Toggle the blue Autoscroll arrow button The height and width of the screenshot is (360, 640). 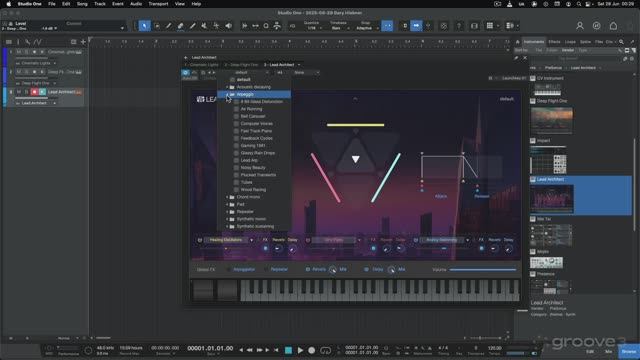416,26
